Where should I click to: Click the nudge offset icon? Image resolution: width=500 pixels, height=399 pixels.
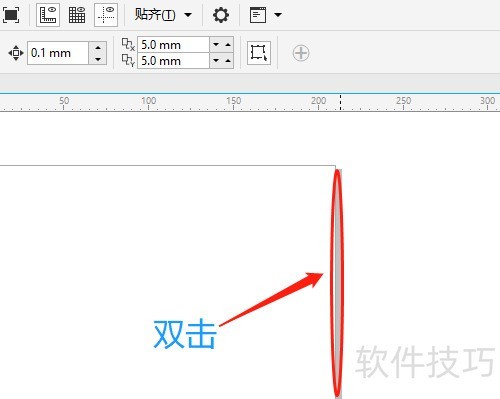pyautogui.click(x=16, y=53)
